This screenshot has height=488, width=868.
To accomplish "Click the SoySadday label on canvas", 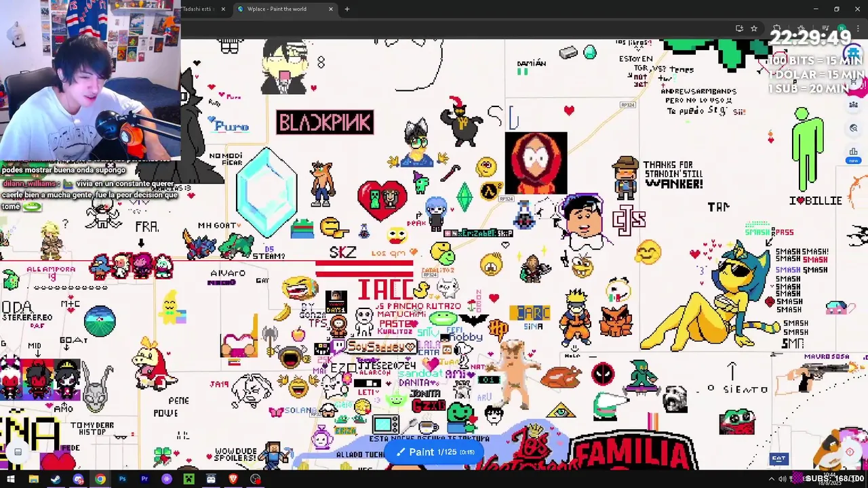I will [x=381, y=346].
